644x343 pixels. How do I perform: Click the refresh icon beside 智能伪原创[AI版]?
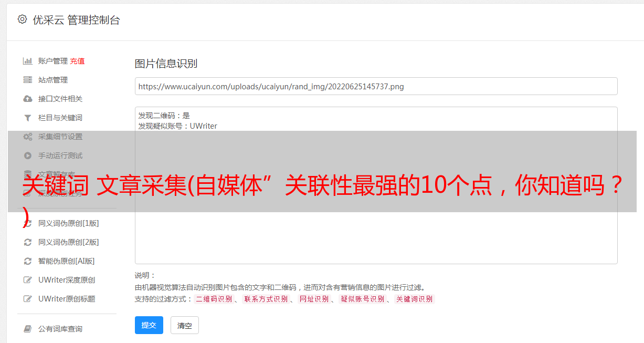(x=28, y=261)
